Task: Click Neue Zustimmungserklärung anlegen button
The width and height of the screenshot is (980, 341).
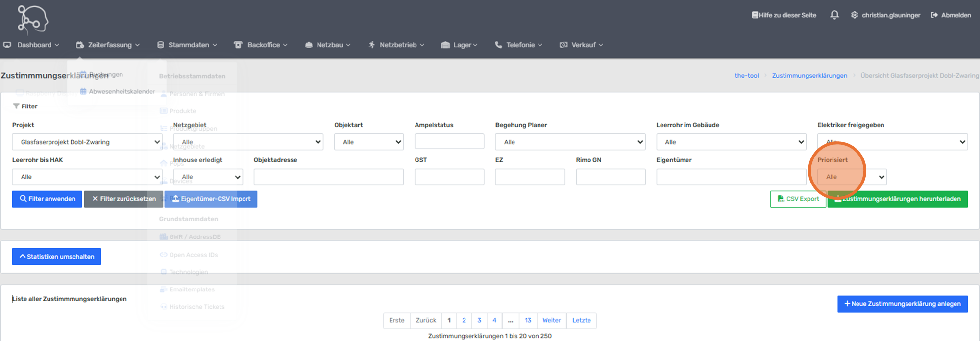Action: tap(902, 304)
